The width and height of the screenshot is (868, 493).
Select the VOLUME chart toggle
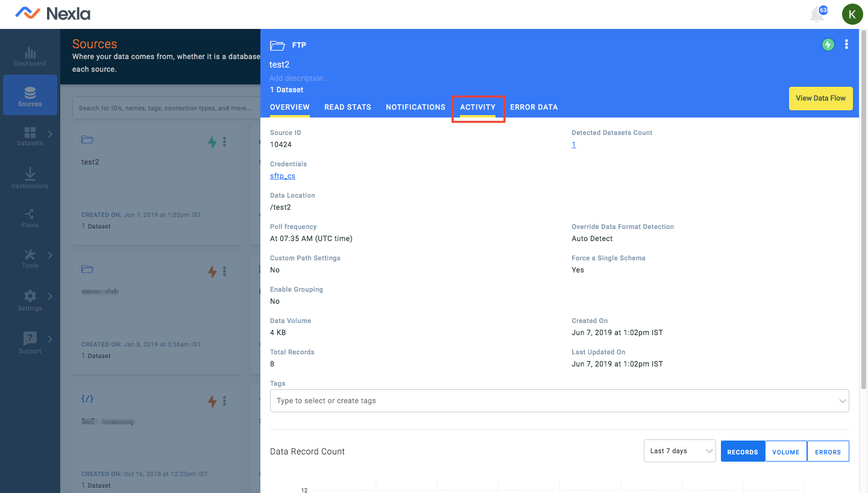click(x=786, y=451)
